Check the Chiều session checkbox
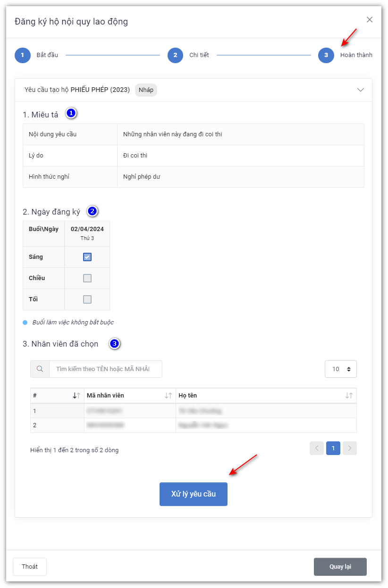Viewport: 388px width, 588px height. point(87,278)
